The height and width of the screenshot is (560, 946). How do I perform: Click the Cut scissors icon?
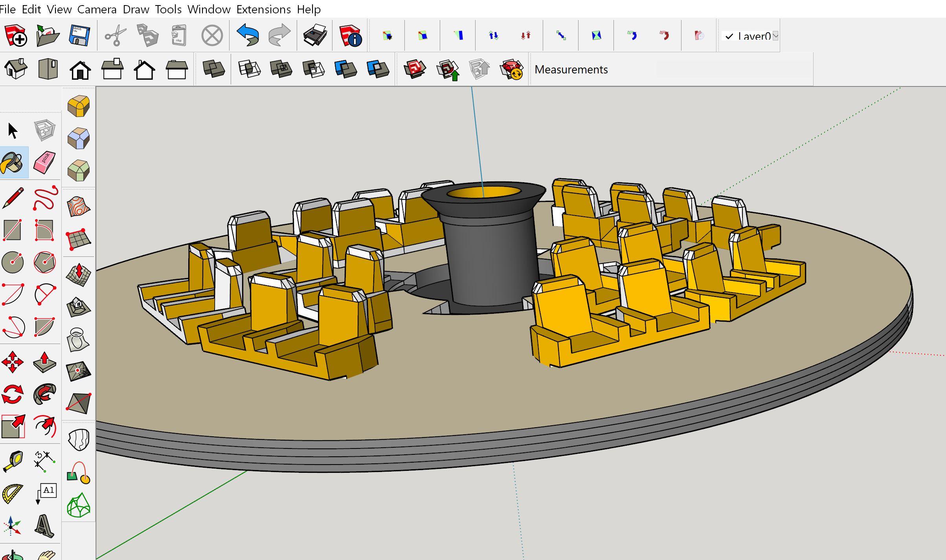(116, 36)
